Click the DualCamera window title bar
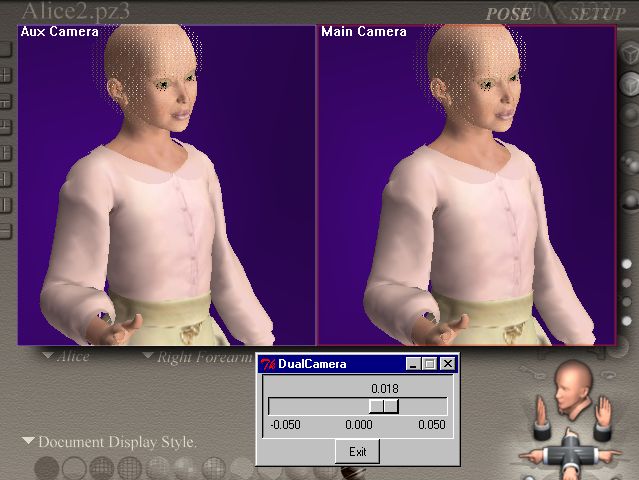This screenshot has height=480, width=639. point(358,364)
